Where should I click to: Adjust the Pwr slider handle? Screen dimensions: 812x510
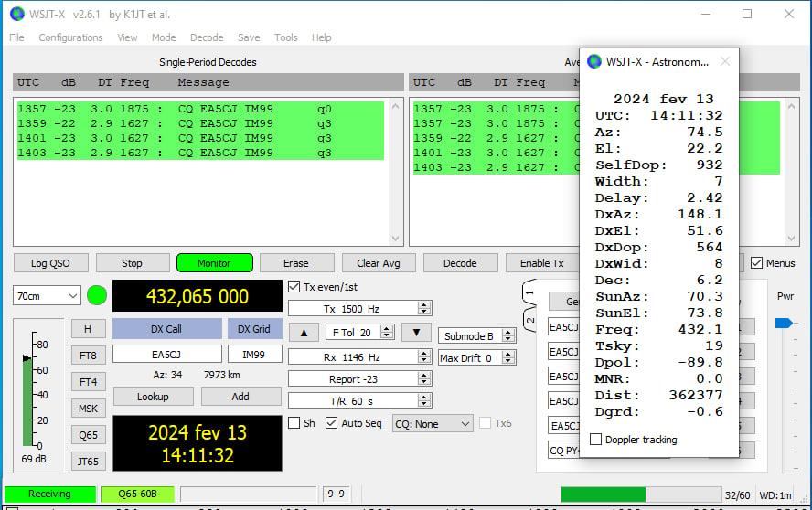[x=784, y=323]
